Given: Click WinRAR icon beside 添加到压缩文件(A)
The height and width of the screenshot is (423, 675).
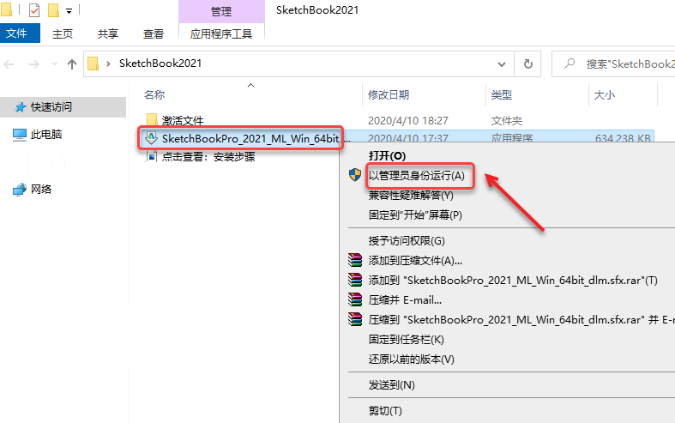Looking at the screenshot, I should pos(355,260).
